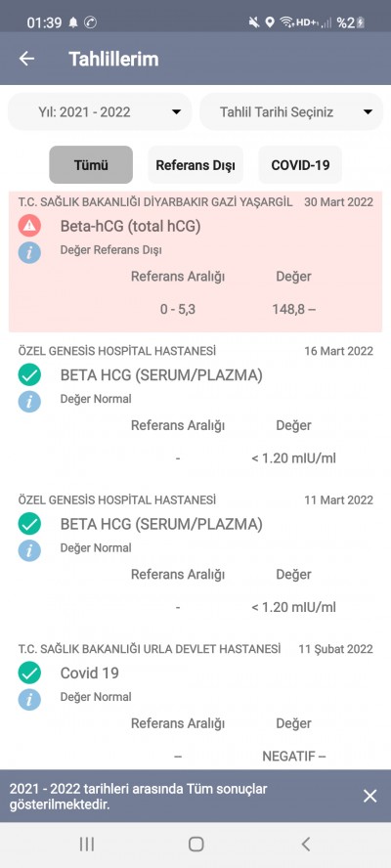
Task: Open info icon for Covid 19 result
Action: [29, 699]
